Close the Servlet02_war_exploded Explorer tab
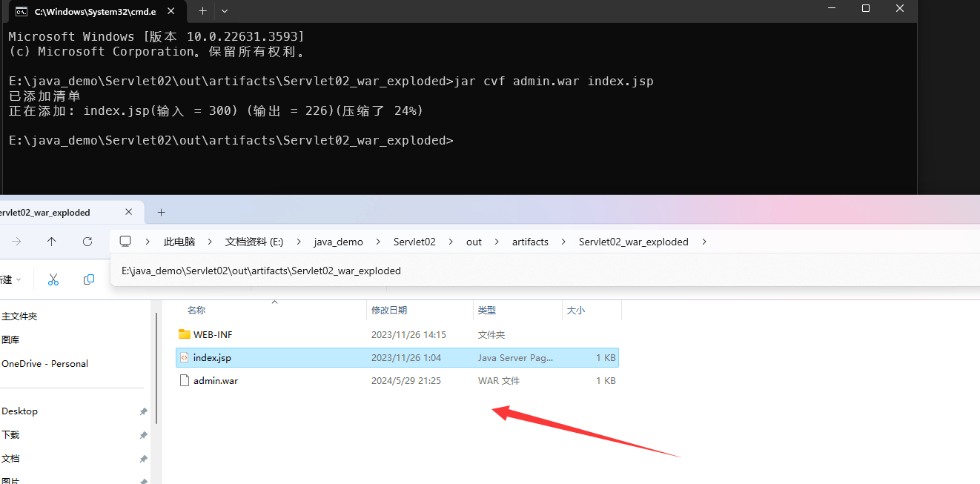980x484 pixels. click(x=128, y=212)
